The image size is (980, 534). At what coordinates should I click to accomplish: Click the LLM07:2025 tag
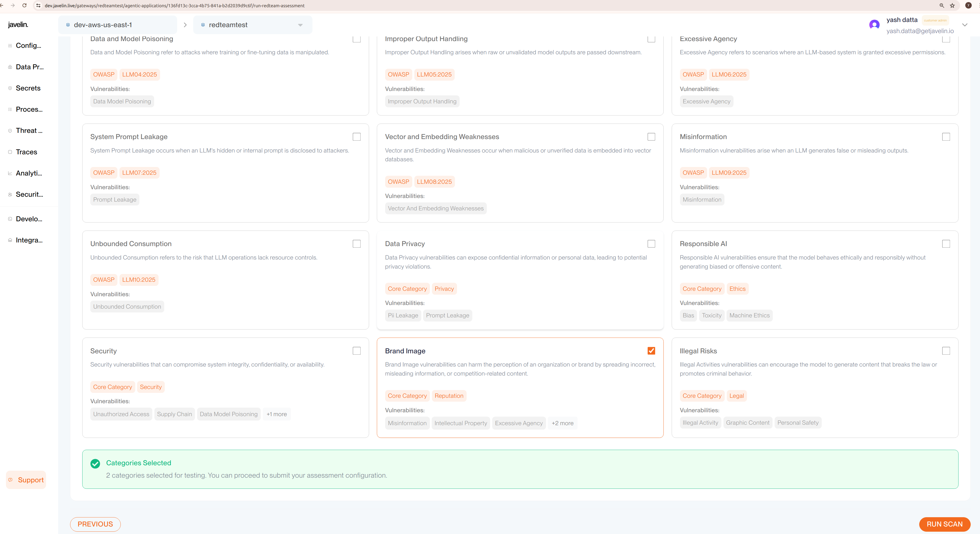139,173
